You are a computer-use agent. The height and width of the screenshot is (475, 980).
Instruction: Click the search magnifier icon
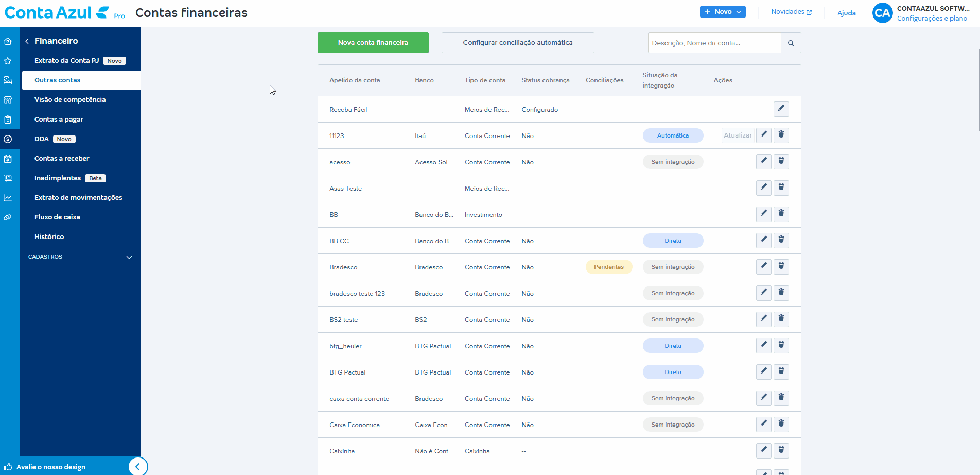coord(791,43)
